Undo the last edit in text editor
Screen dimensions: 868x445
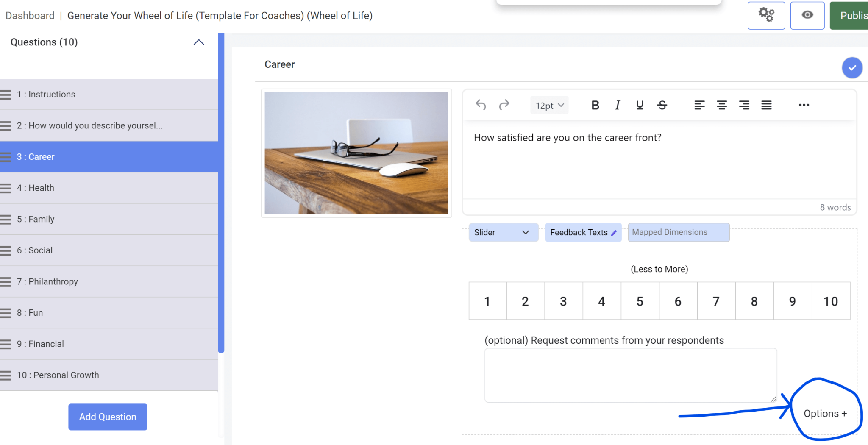[x=481, y=105]
